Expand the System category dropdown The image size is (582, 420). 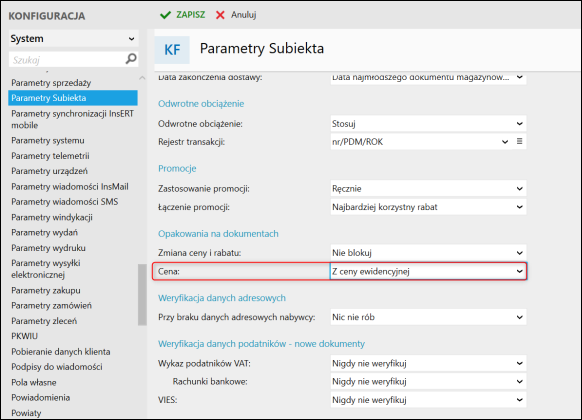click(73, 39)
